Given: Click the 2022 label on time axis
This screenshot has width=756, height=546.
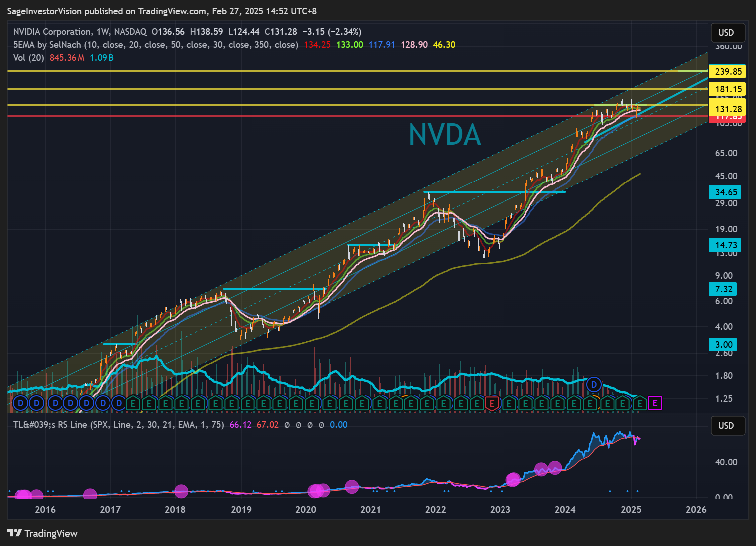Looking at the screenshot, I should [x=435, y=509].
